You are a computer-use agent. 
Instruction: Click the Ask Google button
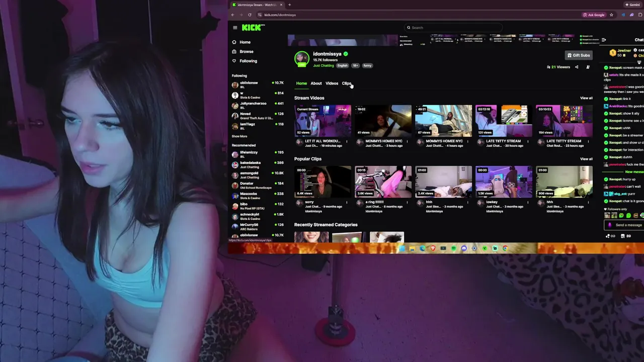pyautogui.click(x=594, y=15)
